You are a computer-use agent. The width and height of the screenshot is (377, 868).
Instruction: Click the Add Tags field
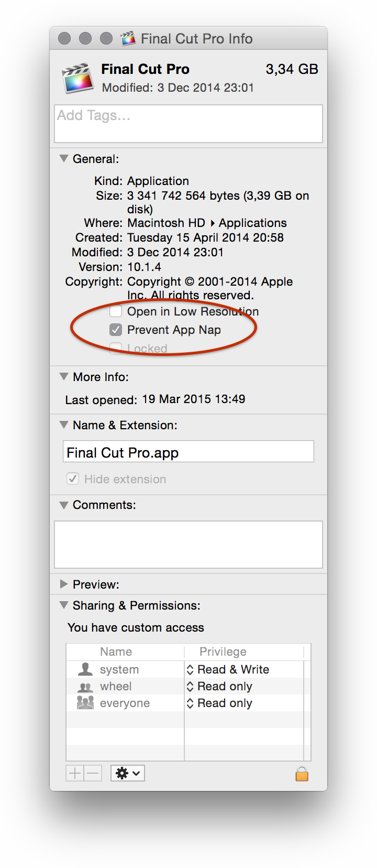pyautogui.click(x=188, y=124)
